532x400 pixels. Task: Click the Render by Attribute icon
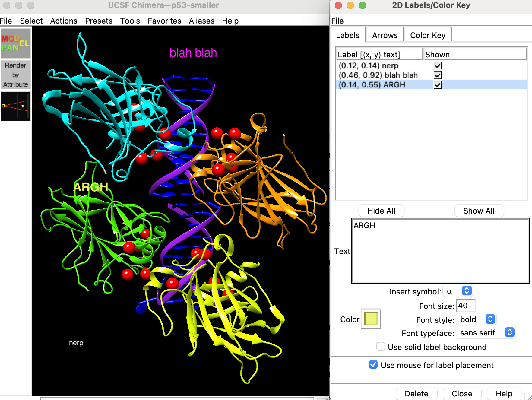16,75
